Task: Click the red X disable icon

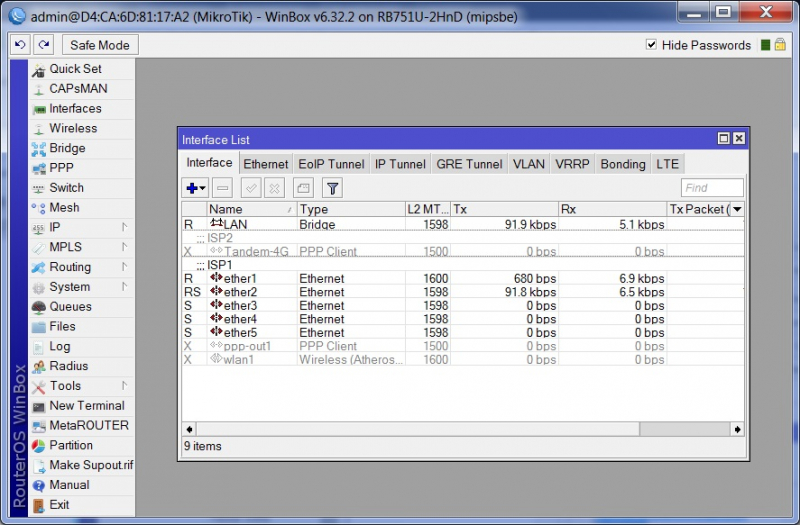Action: [275, 188]
